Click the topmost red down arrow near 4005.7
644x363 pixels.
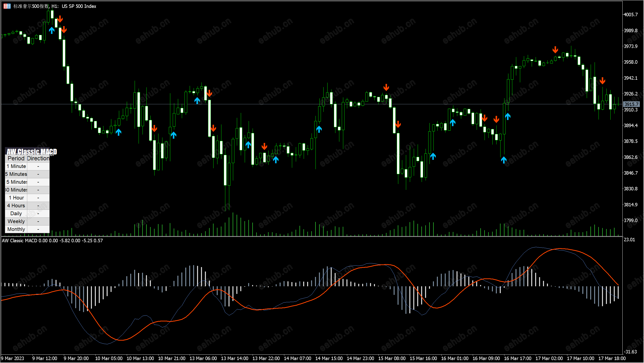pyautogui.click(x=60, y=19)
